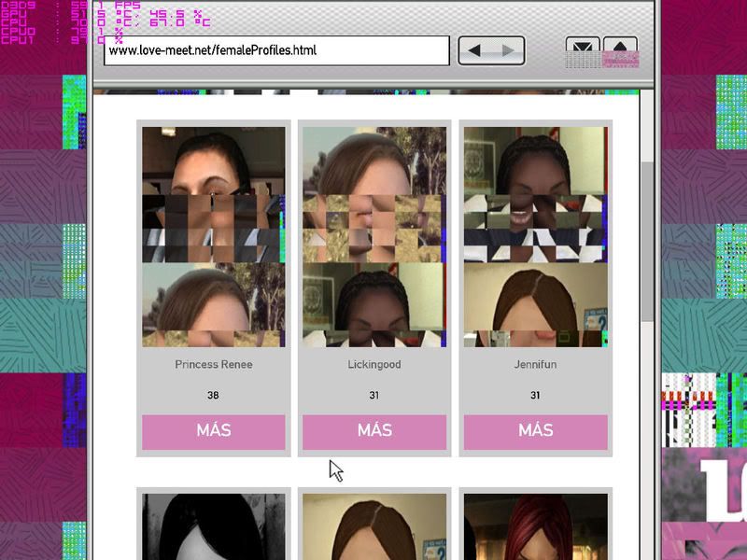The image size is (747, 560).
Task: Click the Lickingood name label
Action: pos(374,364)
